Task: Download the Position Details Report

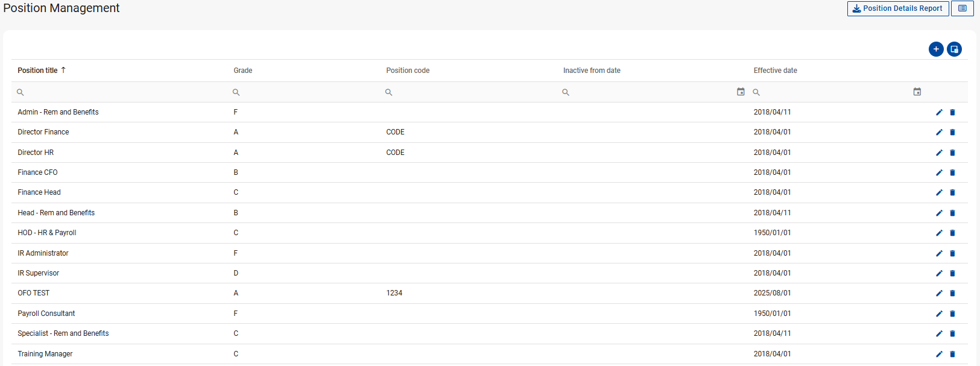Action: (897, 8)
